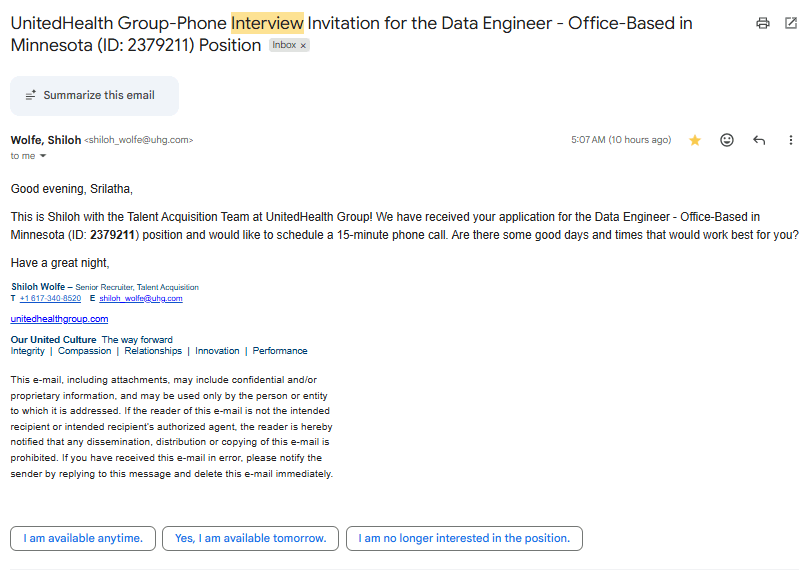Viewport: 809px width, 582px height.
Task: Click the sender address shiloh_wolfe@uhg.com in header
Action: 139,140
